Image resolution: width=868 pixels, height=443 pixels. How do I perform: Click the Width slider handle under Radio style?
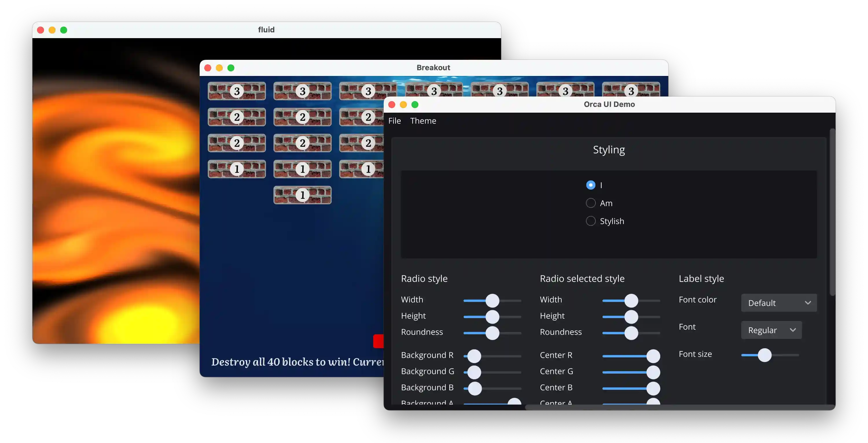(x=492, y=300)
